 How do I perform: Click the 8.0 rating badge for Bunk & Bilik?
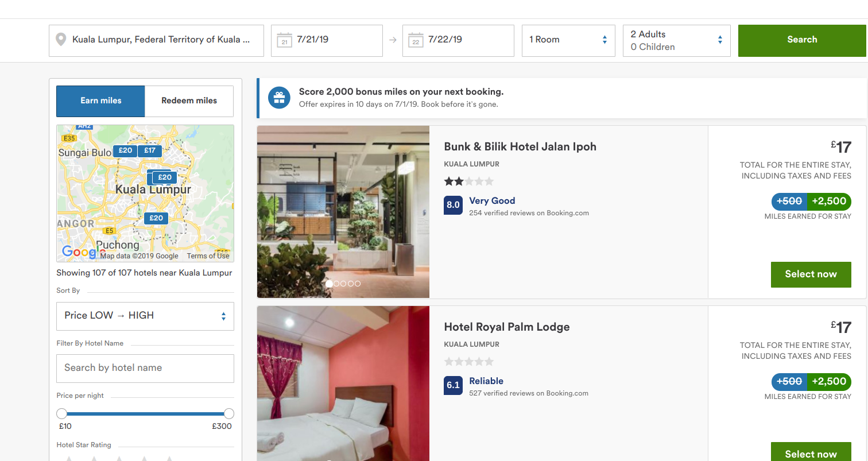pos(453,205)
